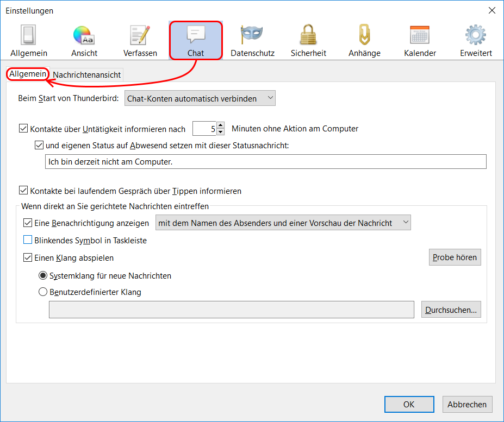Toggle Eine Benachrichtigung anzeigen checkbox

click(x=28, y=223)
